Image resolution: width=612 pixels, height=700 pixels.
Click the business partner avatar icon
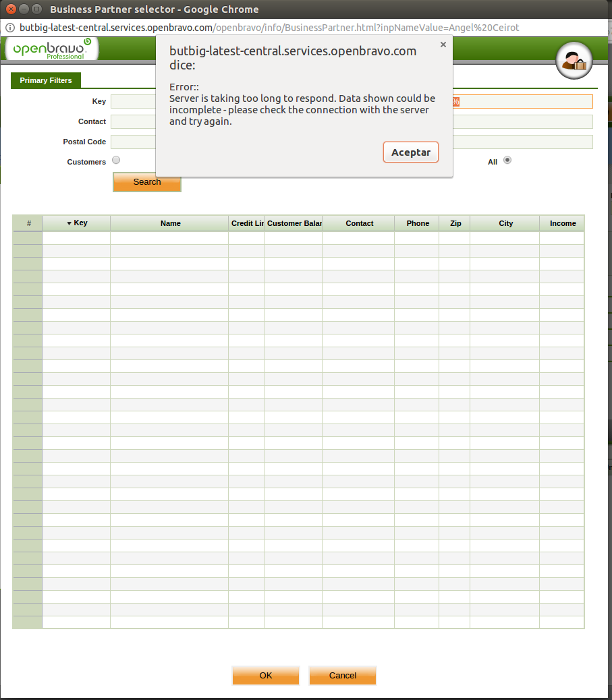pos(574,60)
